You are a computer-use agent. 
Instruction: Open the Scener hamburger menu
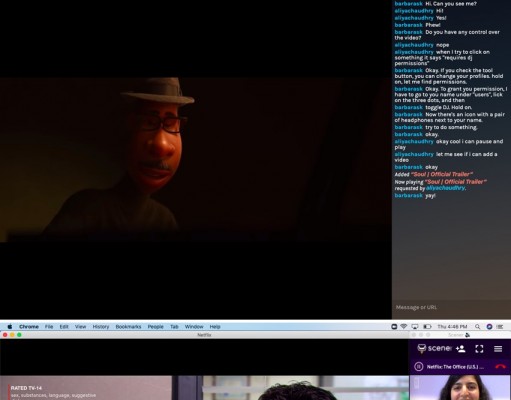498,349
